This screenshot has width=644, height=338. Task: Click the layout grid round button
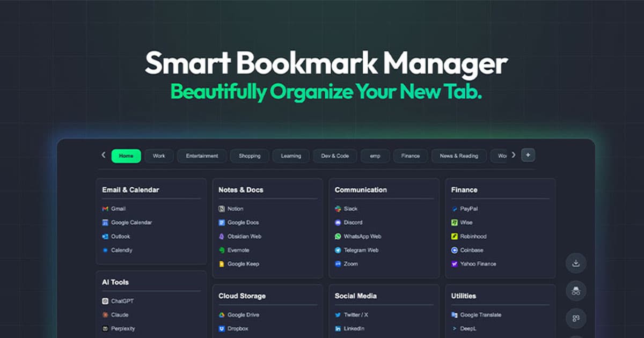click(x=576, y=318)
